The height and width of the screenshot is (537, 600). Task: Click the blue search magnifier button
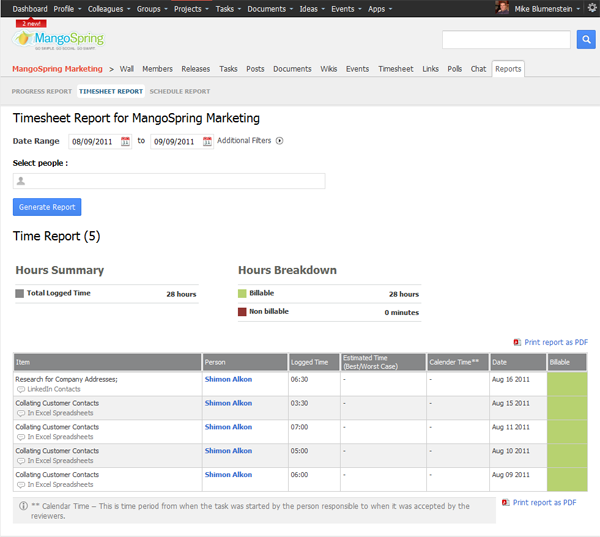pyautogui.click(x=586, y=39)
